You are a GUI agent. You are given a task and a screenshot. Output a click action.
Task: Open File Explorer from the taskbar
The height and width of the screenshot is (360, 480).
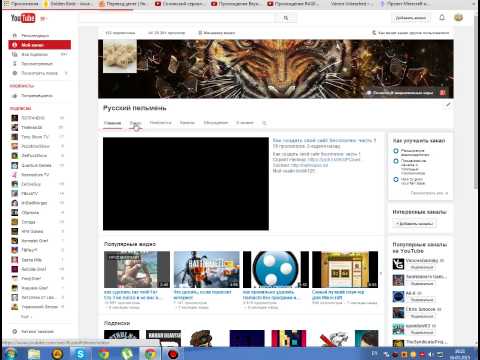point(34,353)
